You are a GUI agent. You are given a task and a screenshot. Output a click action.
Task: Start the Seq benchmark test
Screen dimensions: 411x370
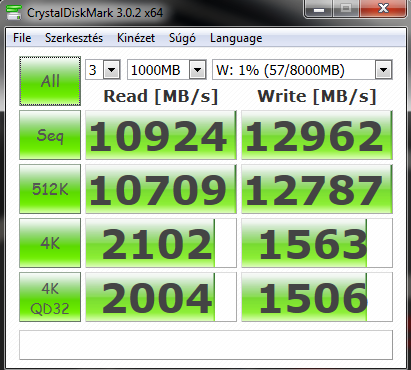tap(50, 135)
